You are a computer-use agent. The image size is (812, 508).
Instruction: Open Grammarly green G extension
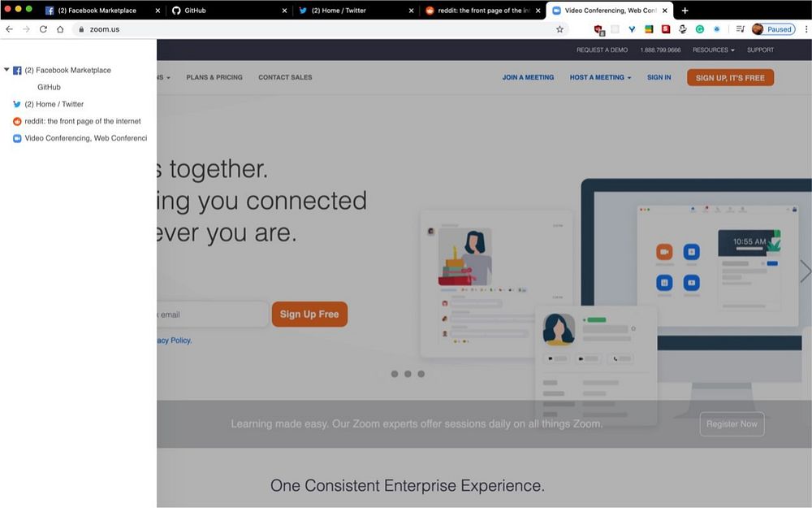(700, 29)
